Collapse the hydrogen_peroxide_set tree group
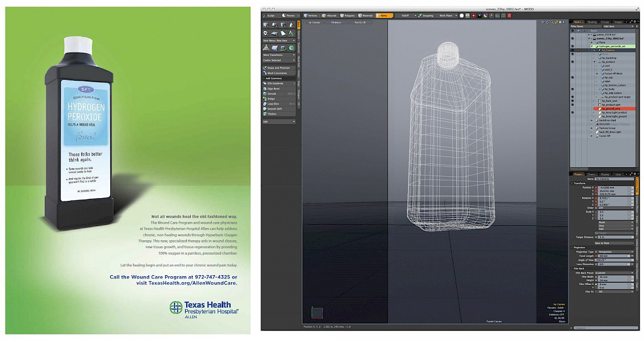644x341 pixels. point(592,46)
